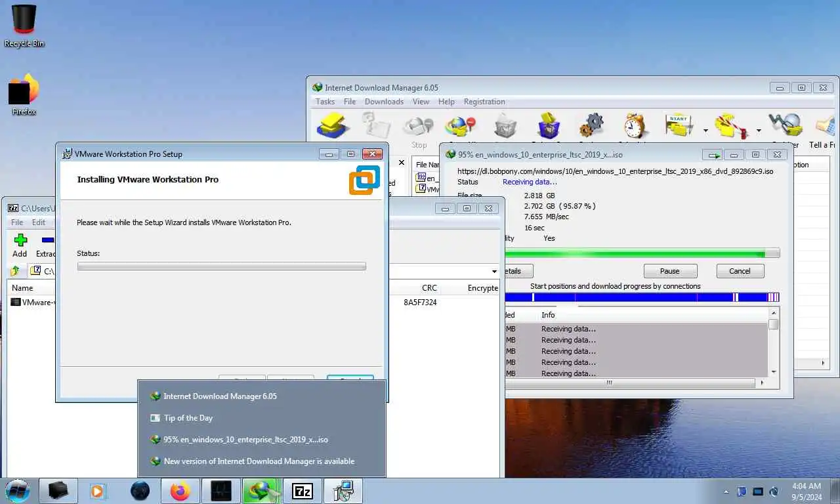
Task: Click the connections list horizontal scrollbar
Action: [635, 383]
